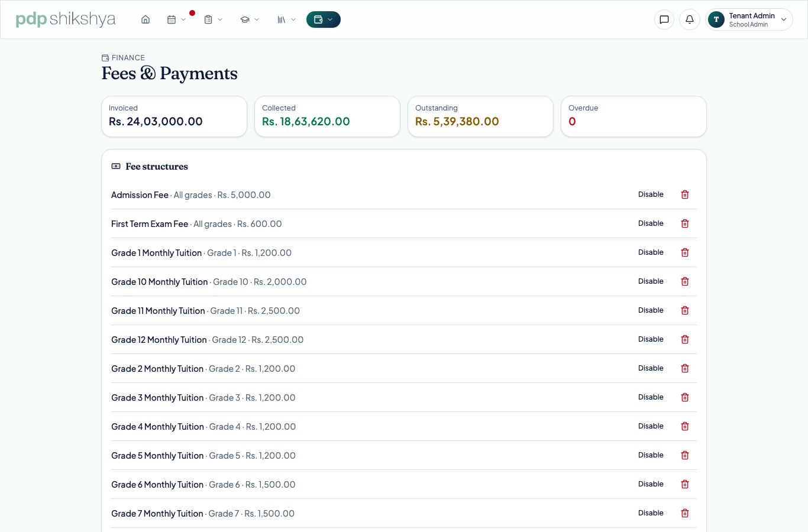This screenshot has width=808, height=532.
Task: Click the Overdue 0 card
Action: [634, 116]
